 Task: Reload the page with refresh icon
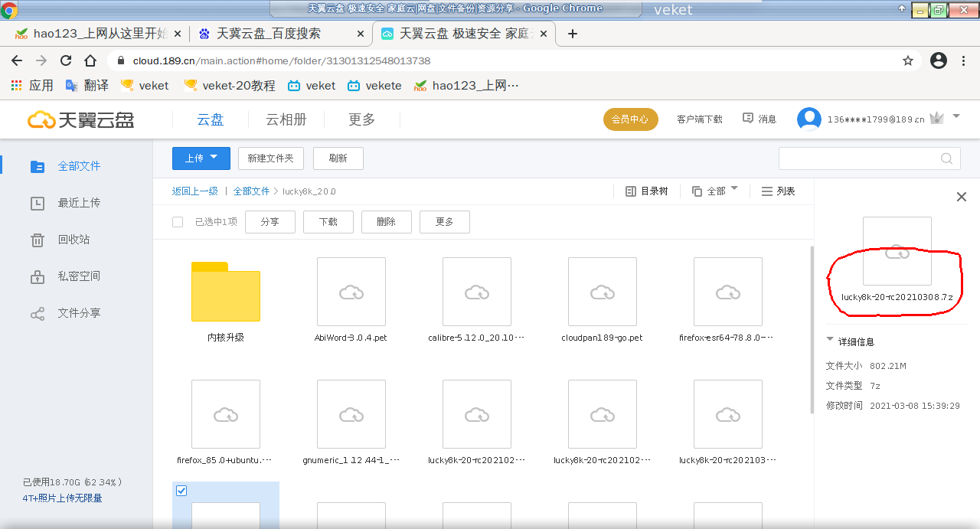tap(66, 60)
